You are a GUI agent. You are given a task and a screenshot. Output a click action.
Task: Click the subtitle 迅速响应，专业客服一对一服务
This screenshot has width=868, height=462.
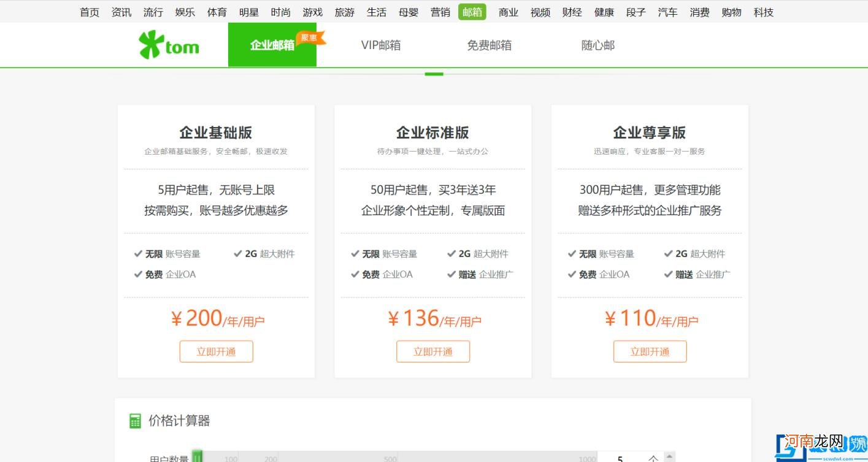coord(650,151)
